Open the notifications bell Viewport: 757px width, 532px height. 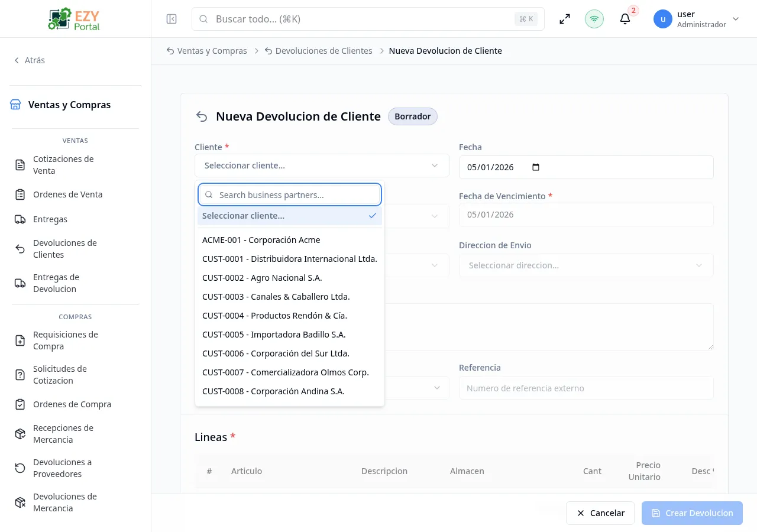(625, 19)
